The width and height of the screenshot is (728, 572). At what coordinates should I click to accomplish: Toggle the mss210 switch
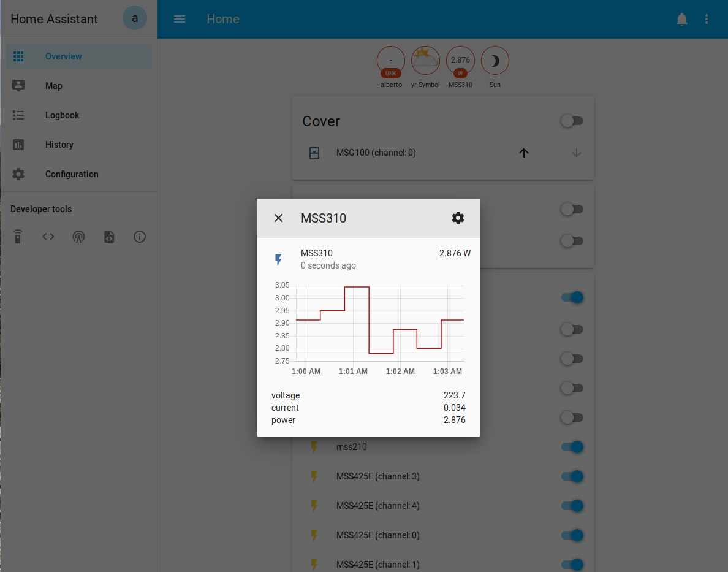click(572, 447)
